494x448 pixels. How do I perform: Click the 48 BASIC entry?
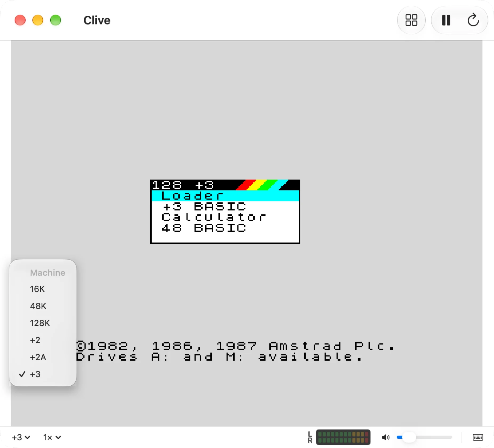225,228
